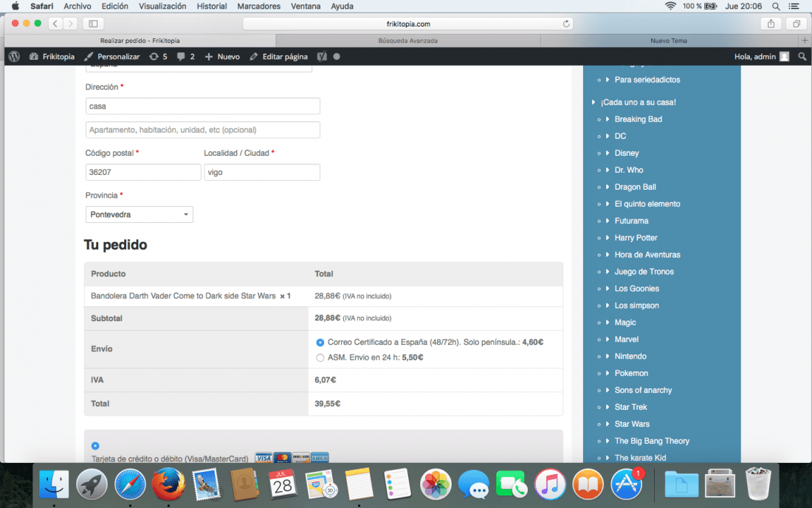This screenshot has width=812, height=508.
Task: Select ASM Envío en 24 h option
Action: tap(320, 357)
